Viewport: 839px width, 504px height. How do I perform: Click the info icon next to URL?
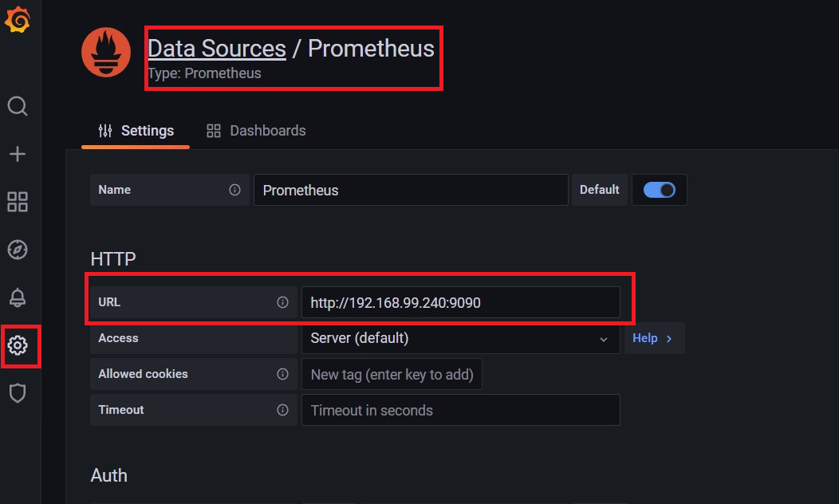click(282, 302)
